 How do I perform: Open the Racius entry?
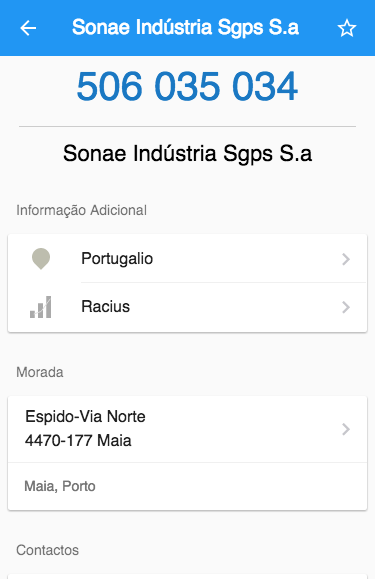tap(188, 307)
